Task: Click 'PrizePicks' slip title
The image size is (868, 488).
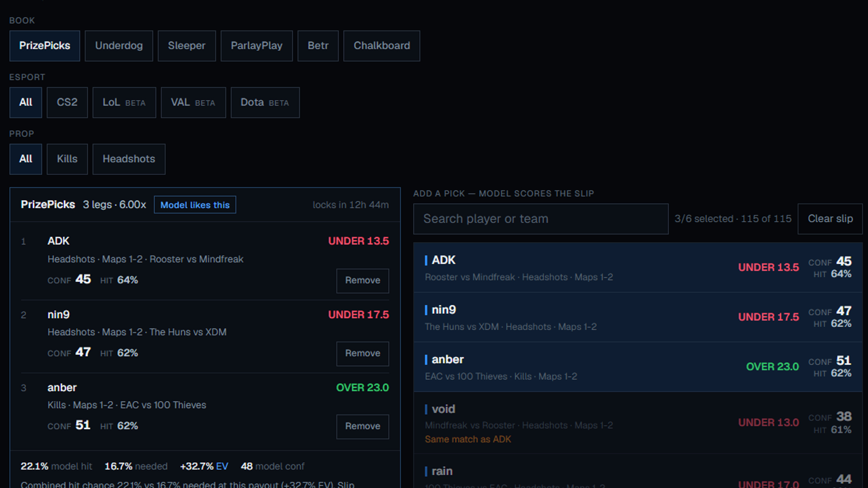Action: click(48, 205)
